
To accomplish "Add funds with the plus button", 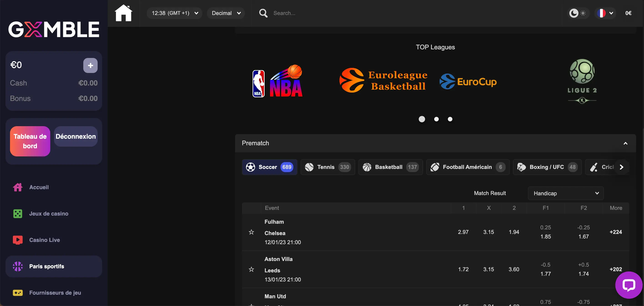I will [x=90, y=65].
